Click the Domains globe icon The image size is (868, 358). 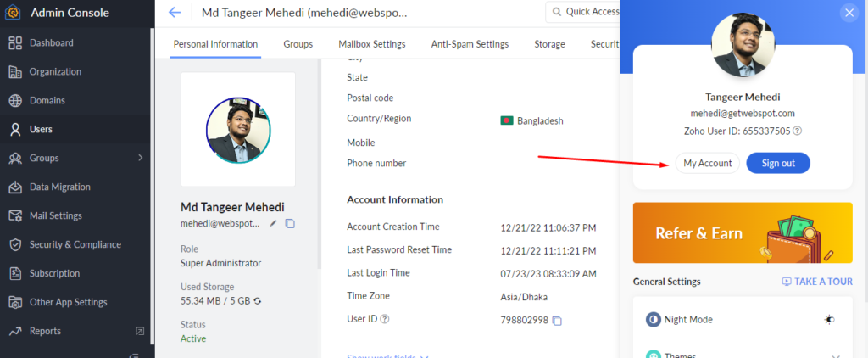click(15, 100)
